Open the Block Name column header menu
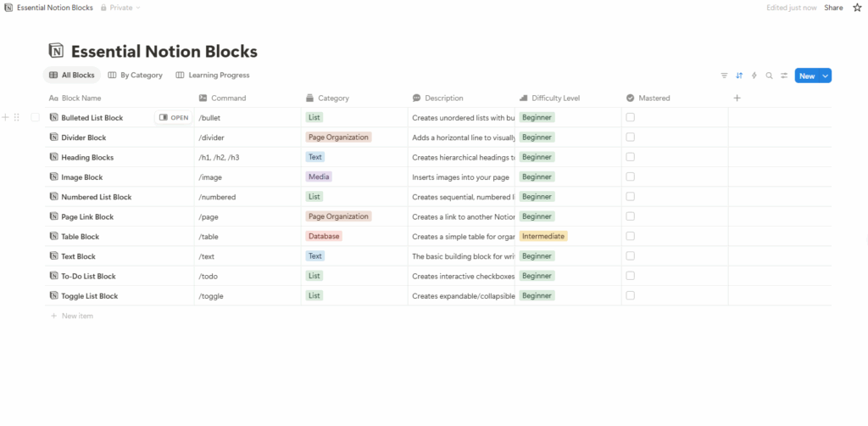The height and width of the screenshot is (426, 868). coord(120,98)
